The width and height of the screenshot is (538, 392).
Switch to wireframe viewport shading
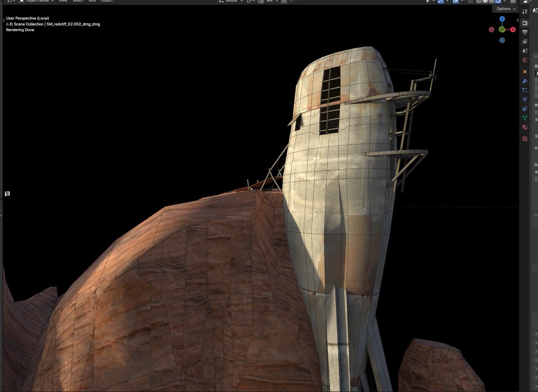coord(479,1)
